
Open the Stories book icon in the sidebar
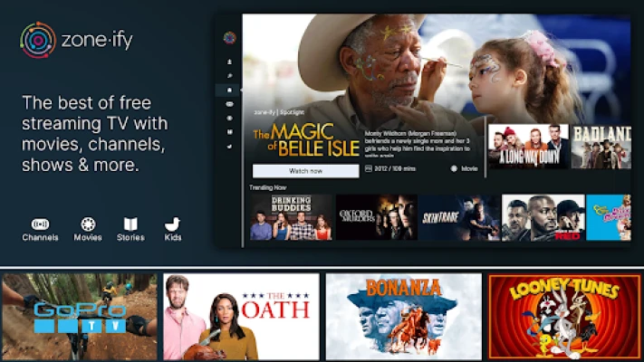click(229, 132)
